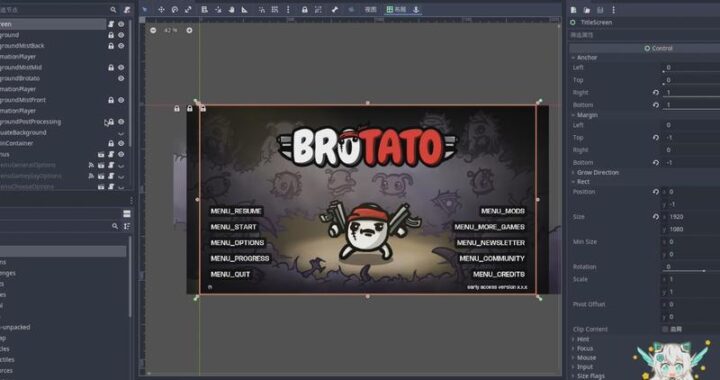Adjust the Anchor Right slider
720x380 pixels.
pos(691,97)
